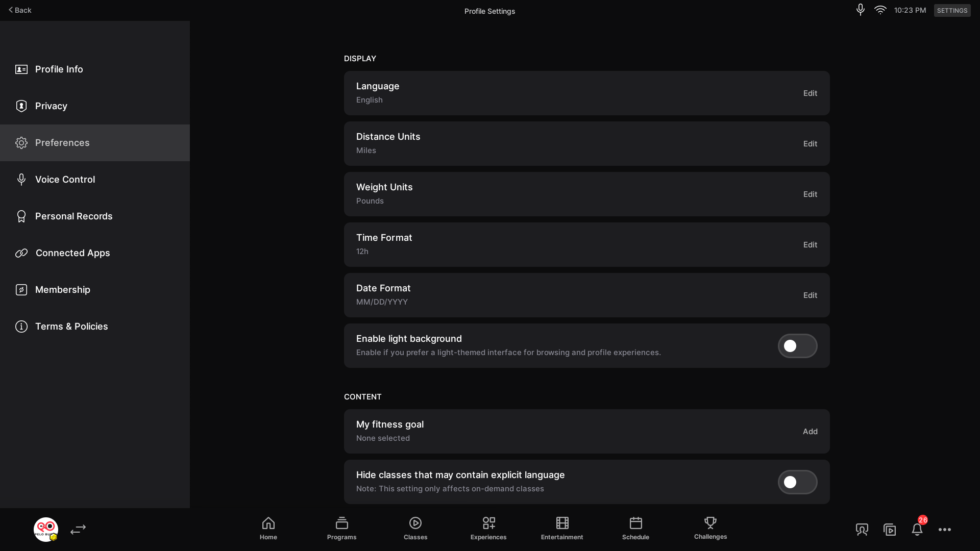Toggle Enable light background switch
Image resolution: width=980 pixels, height=551 pixels.
[x=797, y=346]
